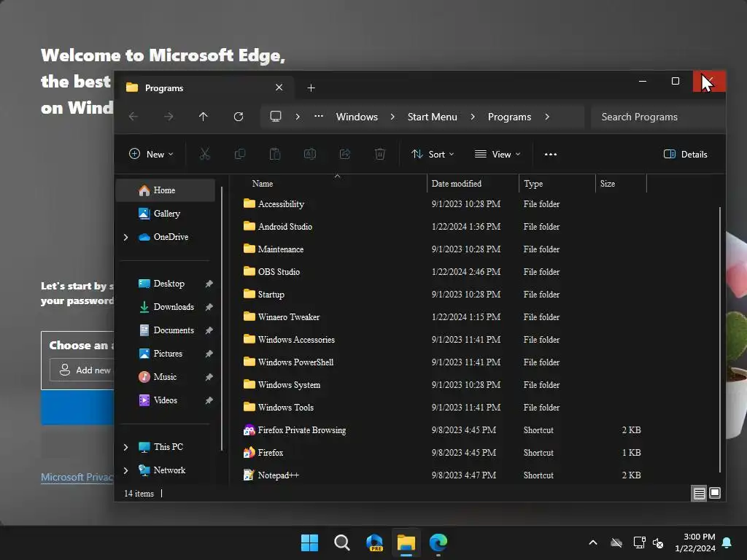Click the Share icon in toolbar

(345, 154)
